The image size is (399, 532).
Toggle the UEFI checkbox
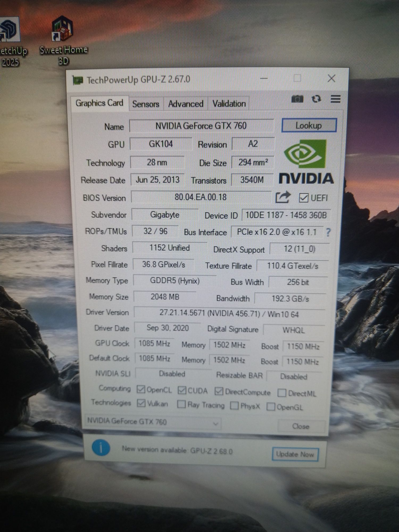click(x=304, y=198)
